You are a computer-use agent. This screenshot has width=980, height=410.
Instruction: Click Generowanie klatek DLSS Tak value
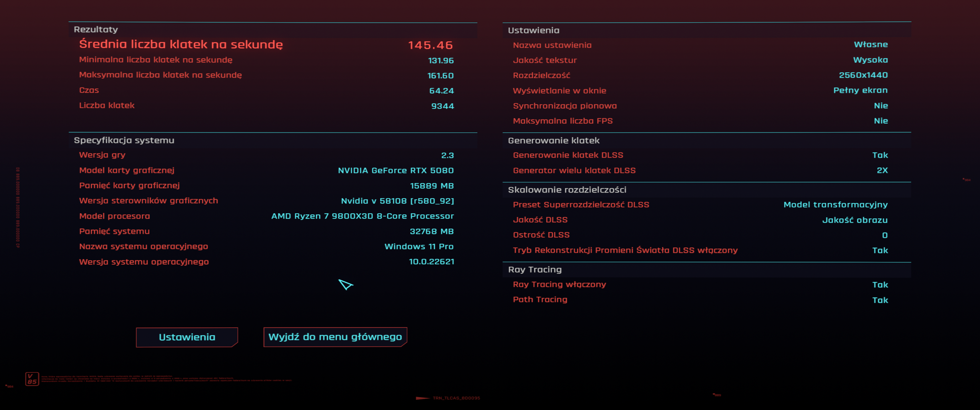point(879,155)
